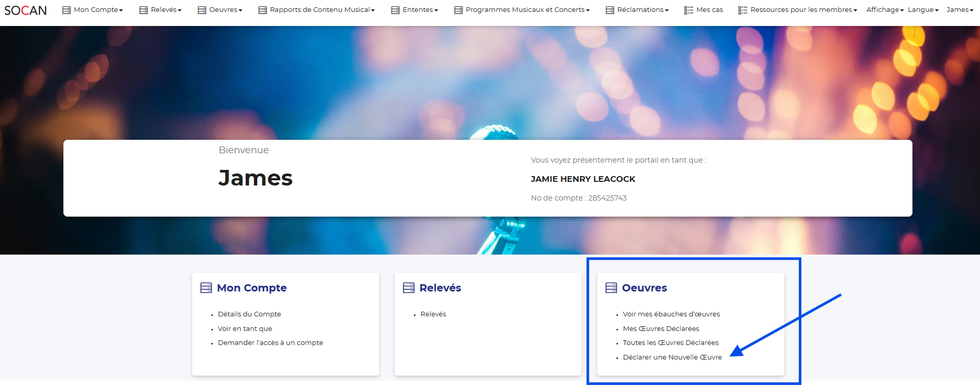
Task: Expand the Affichage dropdown
Action: pos(884,10)
